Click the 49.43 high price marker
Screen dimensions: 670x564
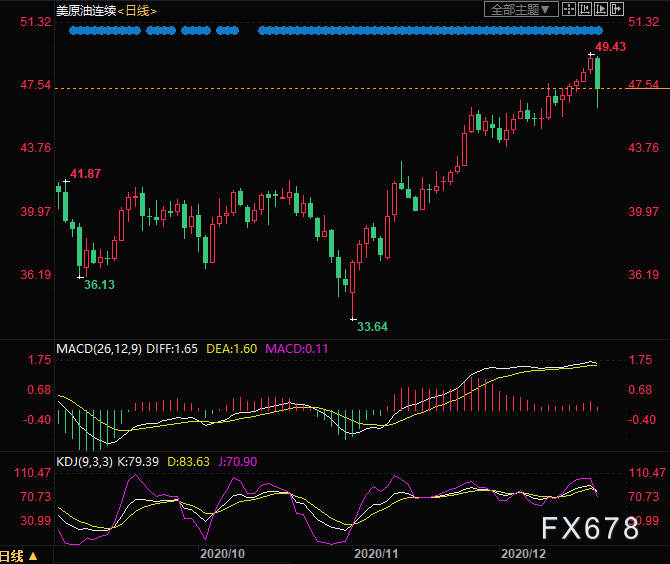pyautogui.click(x=610, y=47)
